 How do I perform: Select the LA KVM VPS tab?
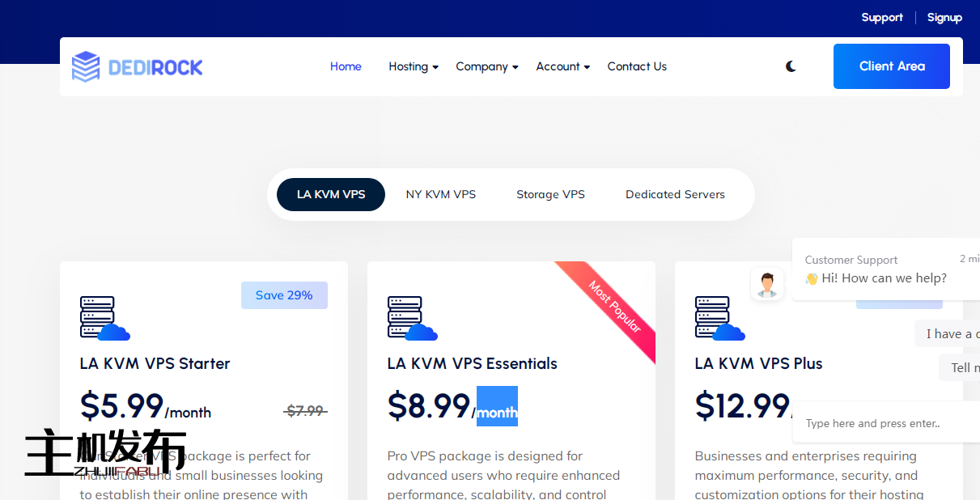(x=331, y=194)
